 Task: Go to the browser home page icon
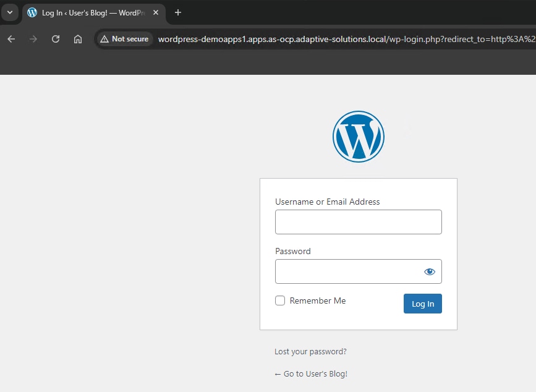78,39
